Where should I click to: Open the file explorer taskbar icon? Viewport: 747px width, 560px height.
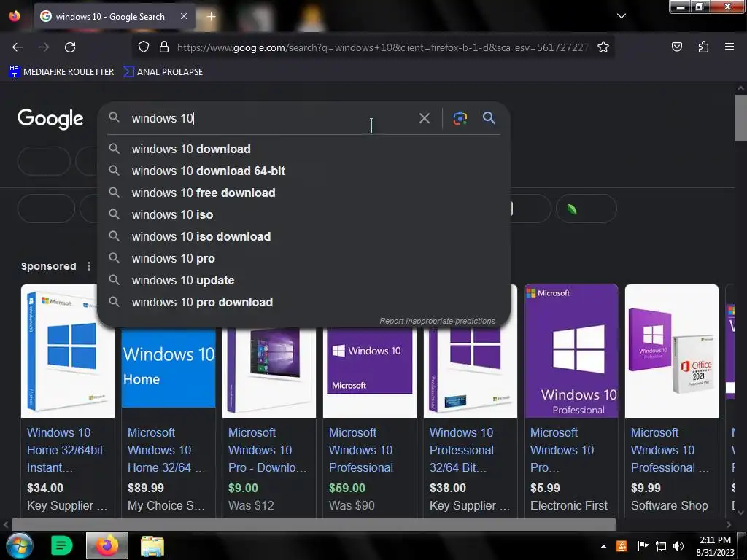[152, 545]
